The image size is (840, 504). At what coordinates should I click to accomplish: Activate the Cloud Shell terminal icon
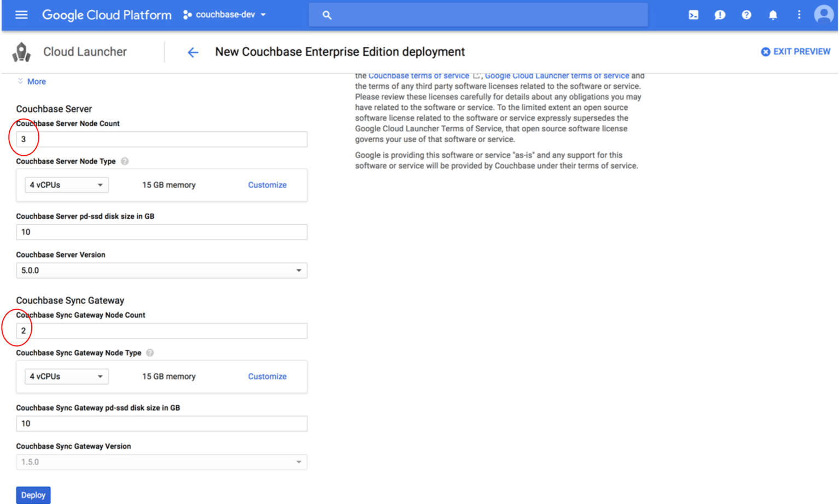coord(693,15)
